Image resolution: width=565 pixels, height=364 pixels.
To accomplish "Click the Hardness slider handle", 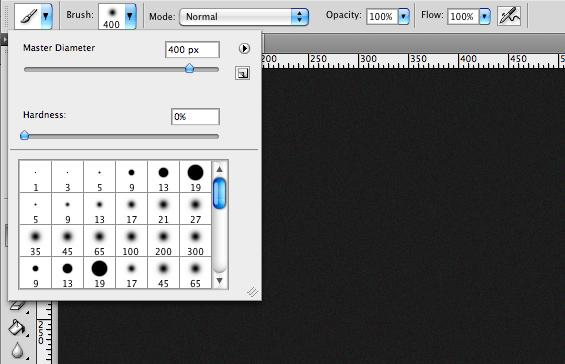I will [25, 135].
